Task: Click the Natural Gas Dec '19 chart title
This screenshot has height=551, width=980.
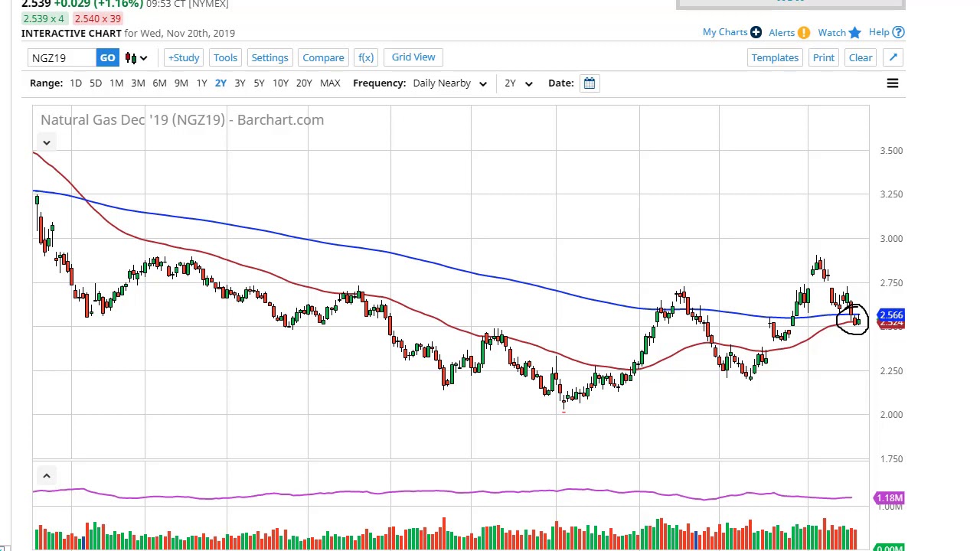Action: pyautogui.click(x=182, y=120)
